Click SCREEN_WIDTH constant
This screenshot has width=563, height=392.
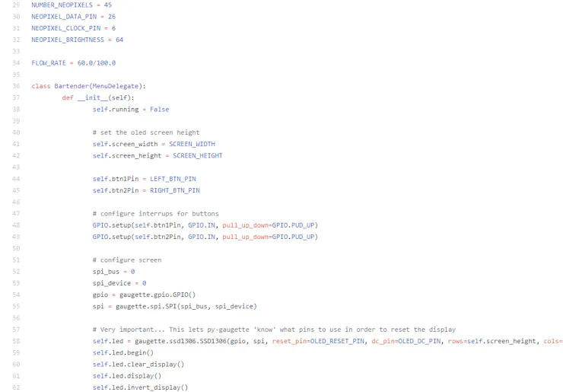pos(192,144)
